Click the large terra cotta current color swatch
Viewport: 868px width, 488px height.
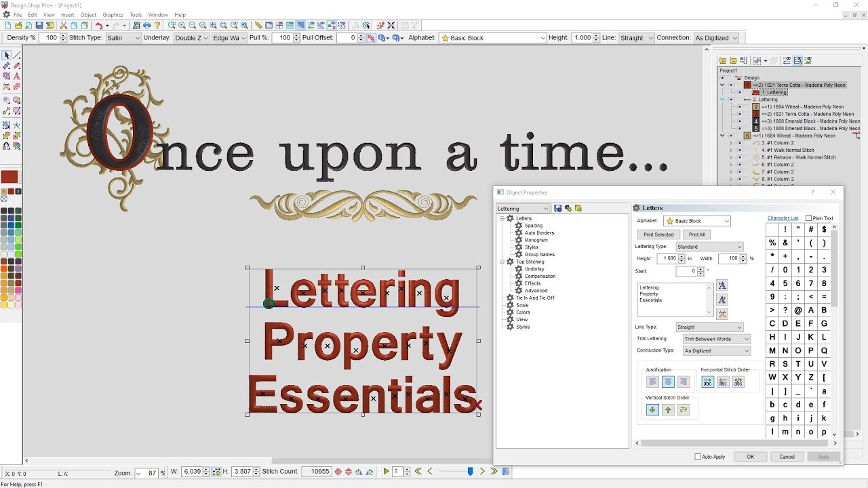(x=9, y=177)
